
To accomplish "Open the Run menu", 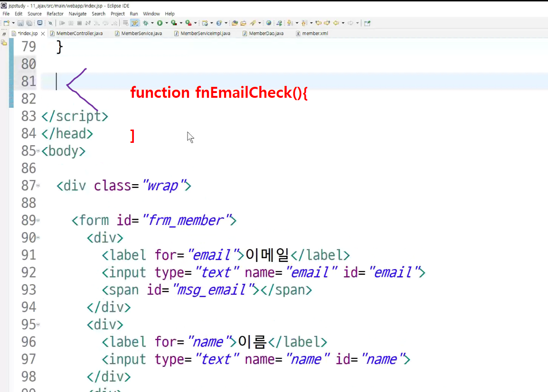I will pos(134,14).
